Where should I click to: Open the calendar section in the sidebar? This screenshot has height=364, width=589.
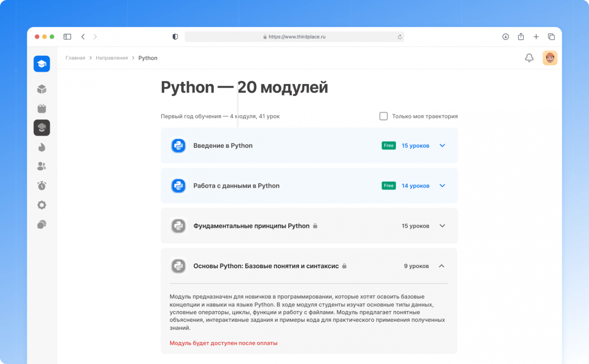(x=42, y=109)
